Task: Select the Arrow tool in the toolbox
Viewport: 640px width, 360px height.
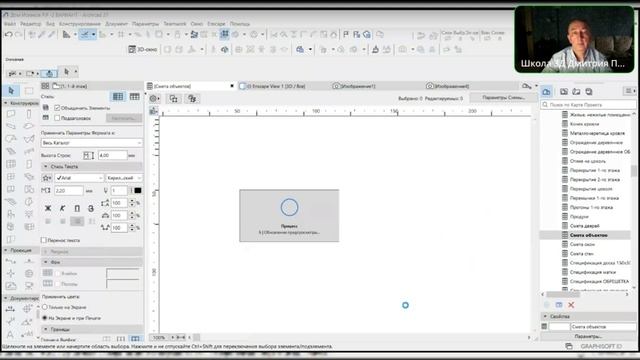Action: [x=11, y=90]
